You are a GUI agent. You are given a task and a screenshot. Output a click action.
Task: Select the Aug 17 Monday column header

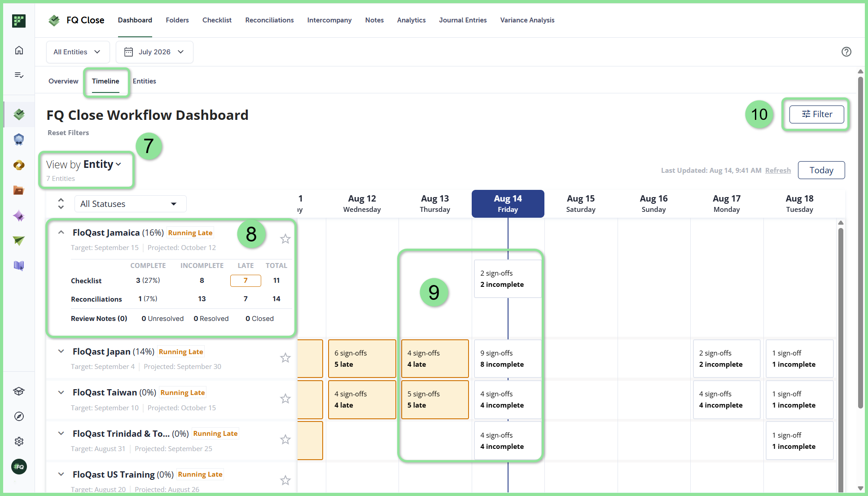point(727,204)
